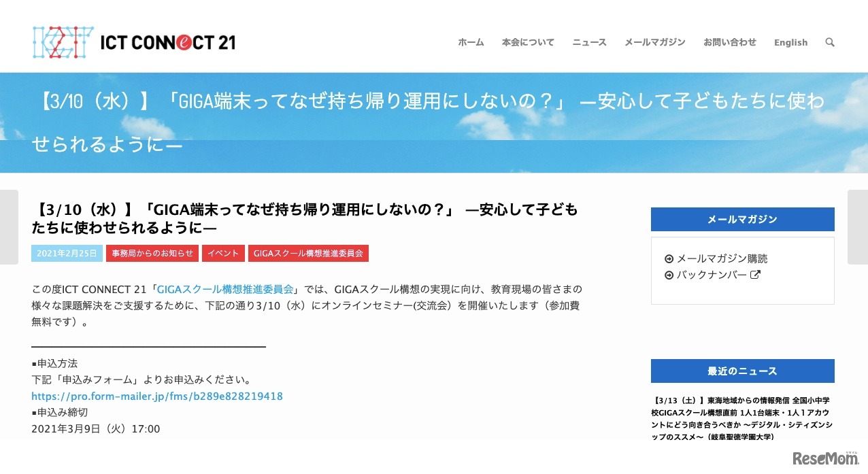
Task: Click the 下記「申込みフォーム」よりお申込みください text
Action: [142, 380]
